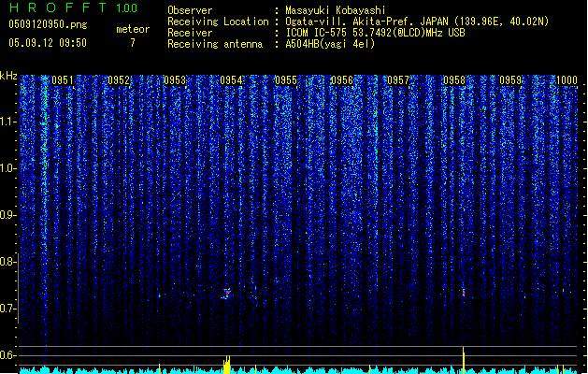
Task: Click the 1000 time marker
Action: coord(566,80)
